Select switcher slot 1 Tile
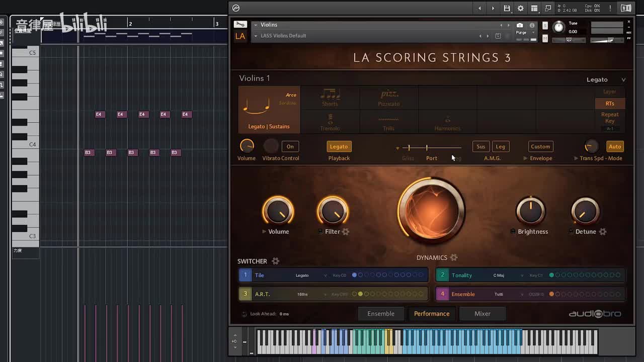Viewport: 644px width, 362px height. click(246, 275)
